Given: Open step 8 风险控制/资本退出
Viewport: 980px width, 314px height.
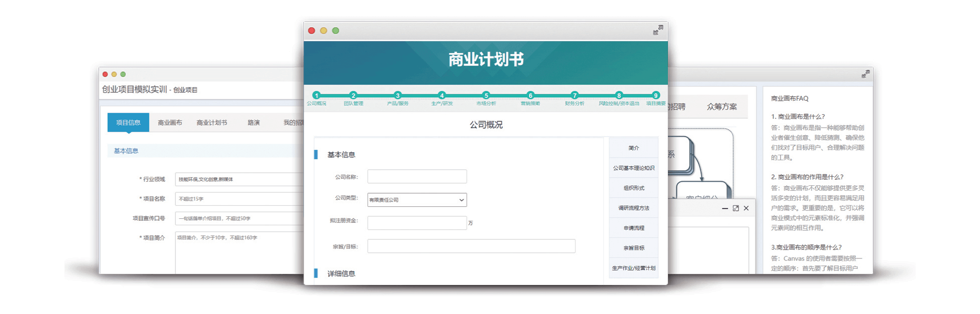Looking at the screenshot, I should [x=619, y=95].
